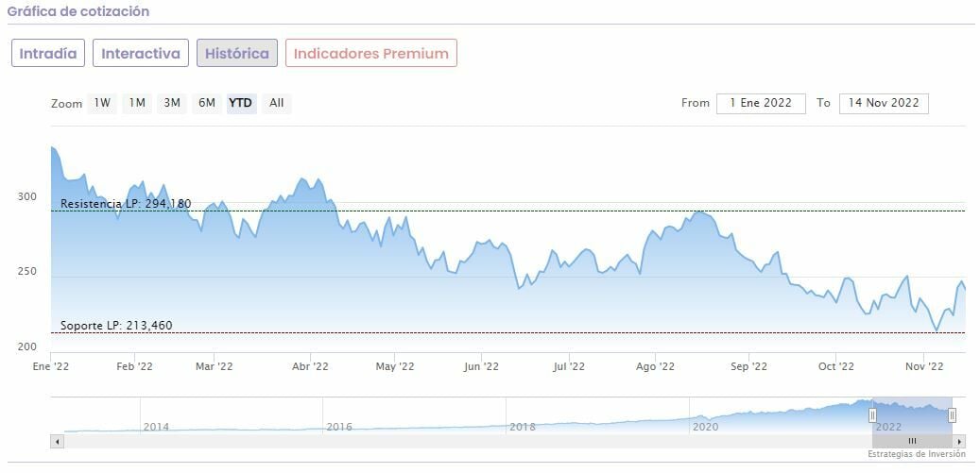
Task: Select the 3M zoom range
Action: click(172, 103)
